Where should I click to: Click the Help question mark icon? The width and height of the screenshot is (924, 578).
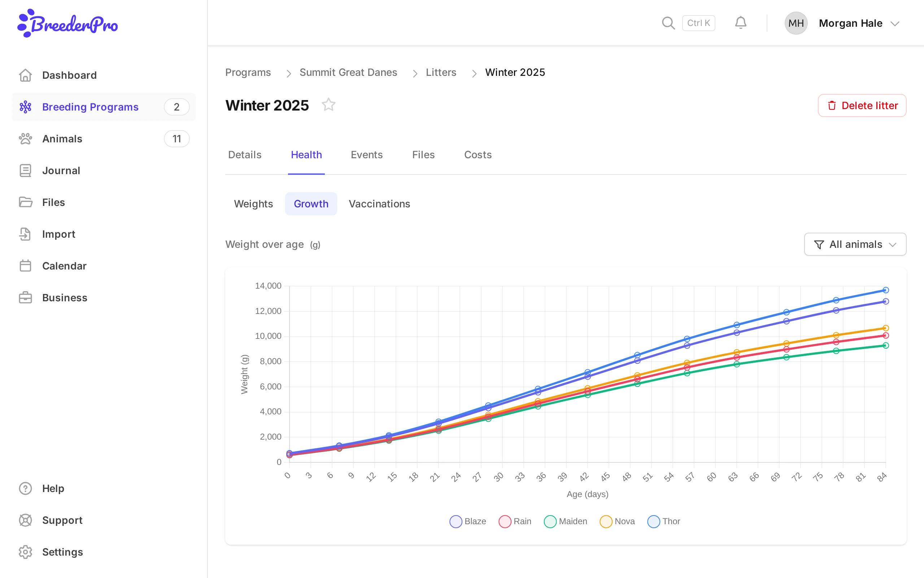(26, 488)
